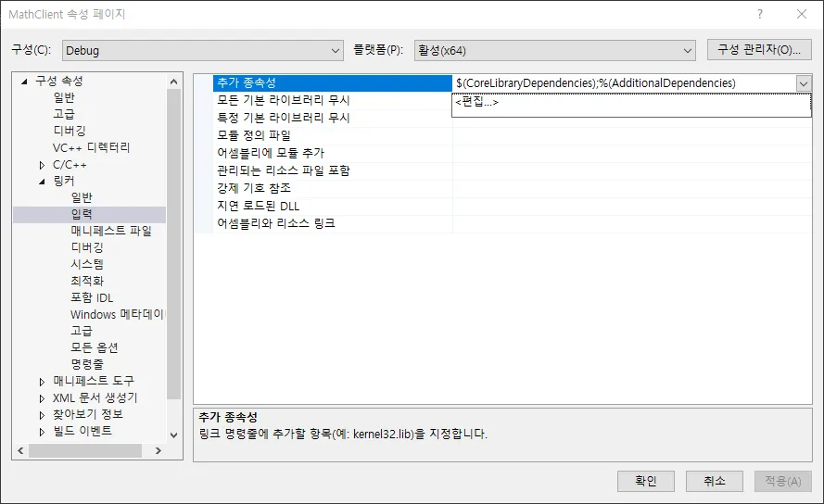The height and width of the screenshot is (504, 824).
Task: Select the XML 문서 생성기 tree item
Action: point(95,397)
